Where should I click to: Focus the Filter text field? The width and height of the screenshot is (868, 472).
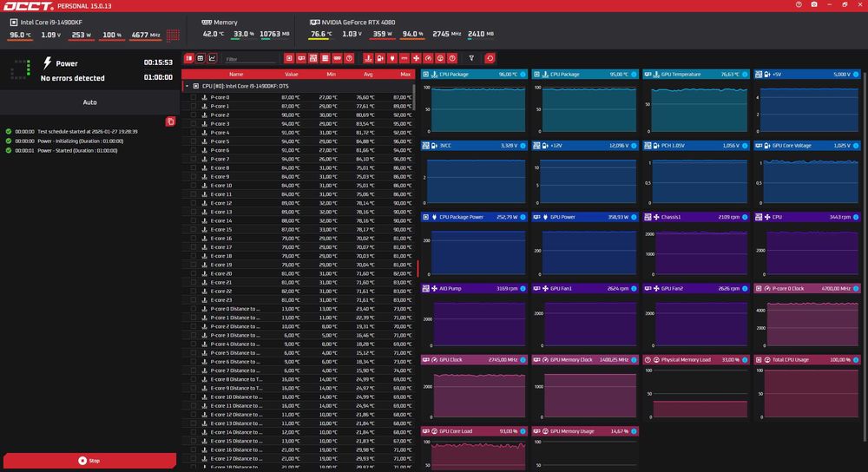click(250, 58)
